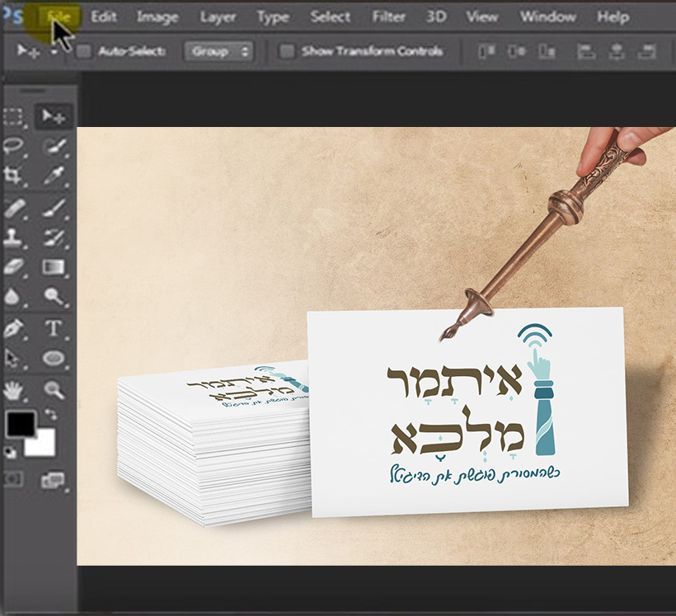Toggle Quick Mask mode

click(13, 479)
